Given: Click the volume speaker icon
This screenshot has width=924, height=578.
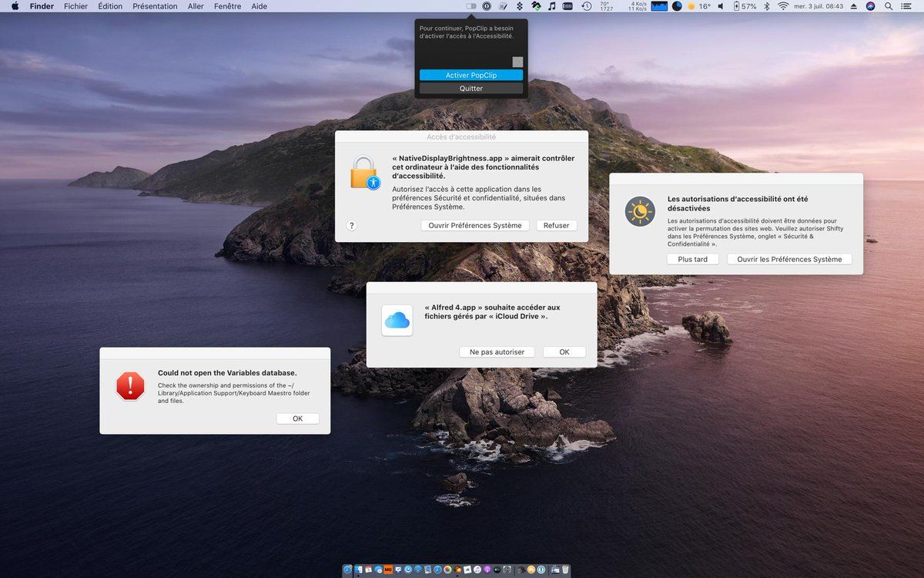Looking at the screenshot, I should 721,6.
